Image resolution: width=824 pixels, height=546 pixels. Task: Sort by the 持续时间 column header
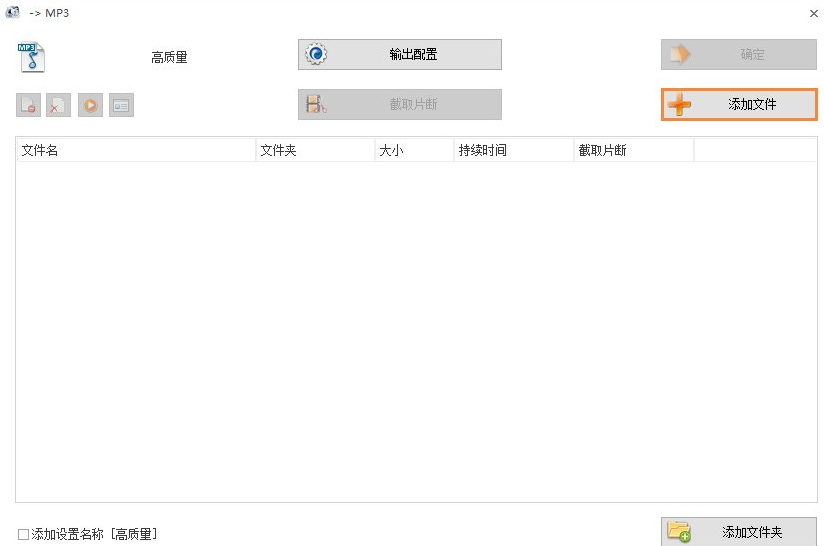tap(513, 150)
